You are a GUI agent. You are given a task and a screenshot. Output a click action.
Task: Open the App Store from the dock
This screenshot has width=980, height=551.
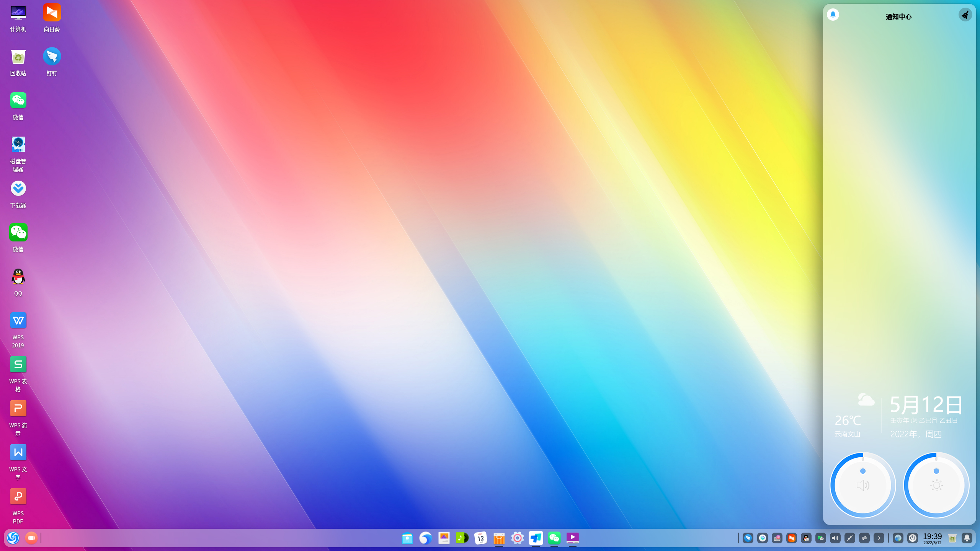[x=499, y=538]
